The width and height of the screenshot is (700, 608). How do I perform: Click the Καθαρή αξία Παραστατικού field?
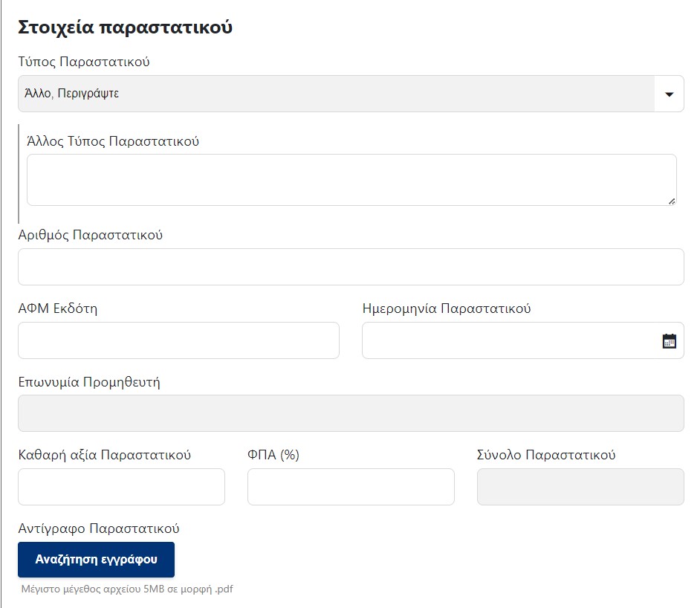tap(121, 487)
